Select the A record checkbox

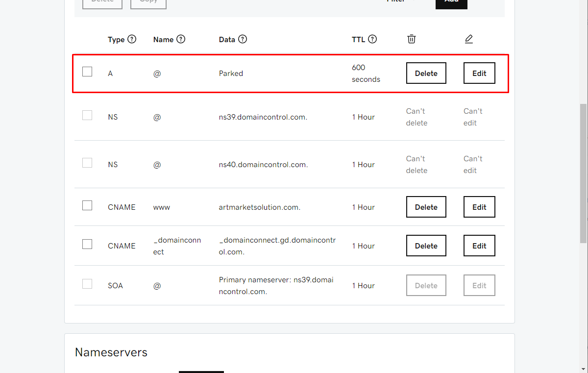pyautogui.click(x=87, y=72)
